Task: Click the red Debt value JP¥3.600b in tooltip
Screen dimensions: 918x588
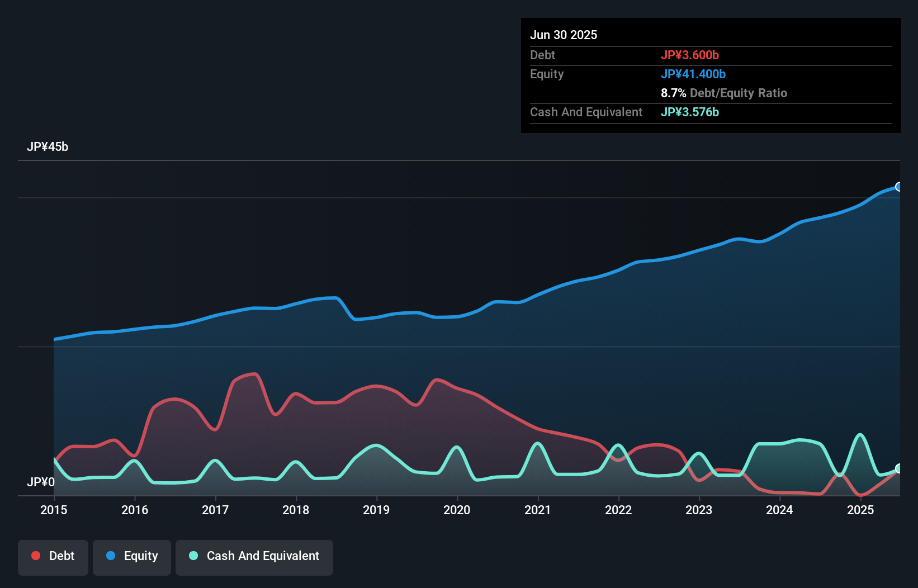Action: coord(691,55)
